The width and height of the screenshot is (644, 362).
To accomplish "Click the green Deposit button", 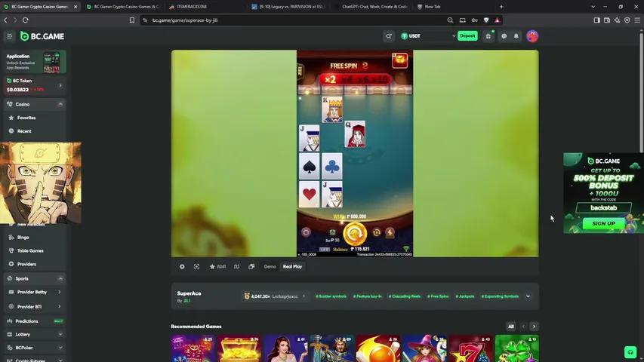I will (x=467, y=36).
